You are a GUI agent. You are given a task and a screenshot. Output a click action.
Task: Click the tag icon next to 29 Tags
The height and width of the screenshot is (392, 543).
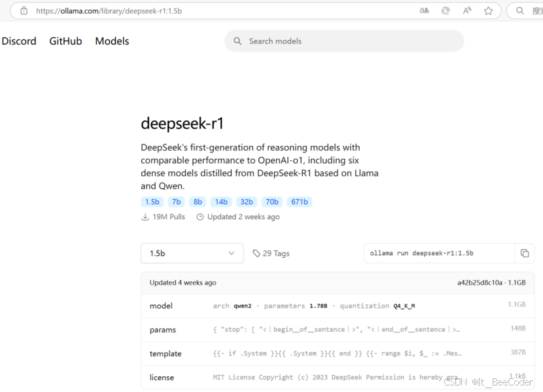(x=256, y=253)
